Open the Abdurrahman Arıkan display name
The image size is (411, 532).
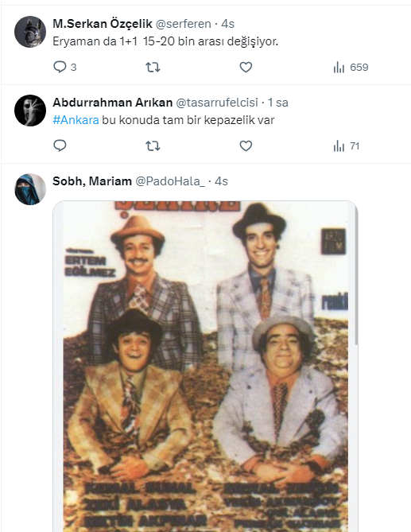click(x=113, y=103)
